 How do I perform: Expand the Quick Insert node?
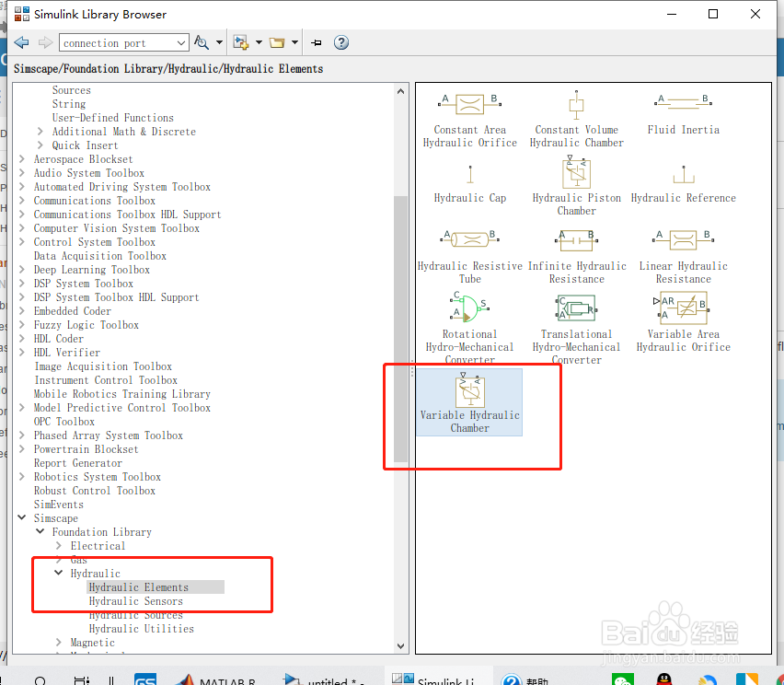[x=40, y=145]
